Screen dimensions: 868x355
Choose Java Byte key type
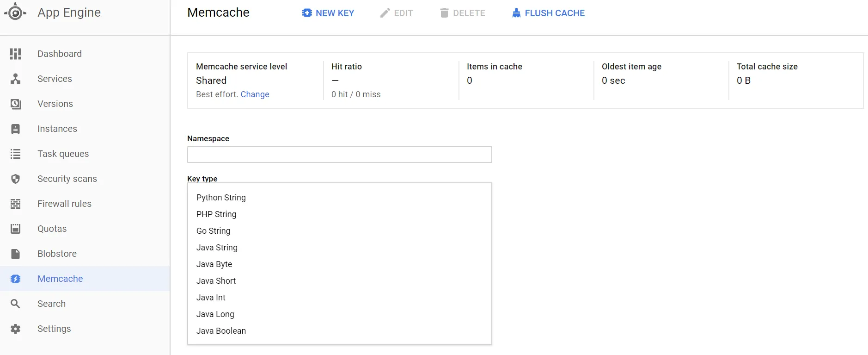click(340, 264)
